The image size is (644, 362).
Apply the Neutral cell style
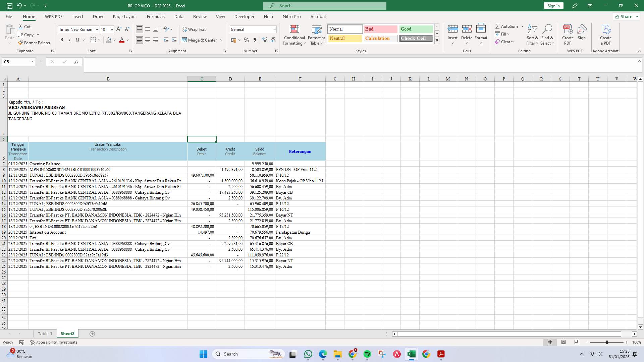tap(344, 38)
